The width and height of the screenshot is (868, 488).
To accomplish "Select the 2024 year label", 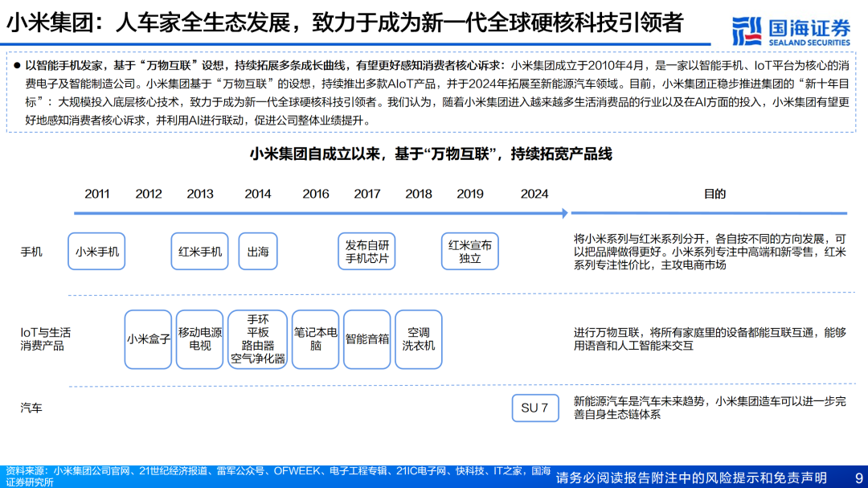I will pyautogui.click(x=534, y=194).
